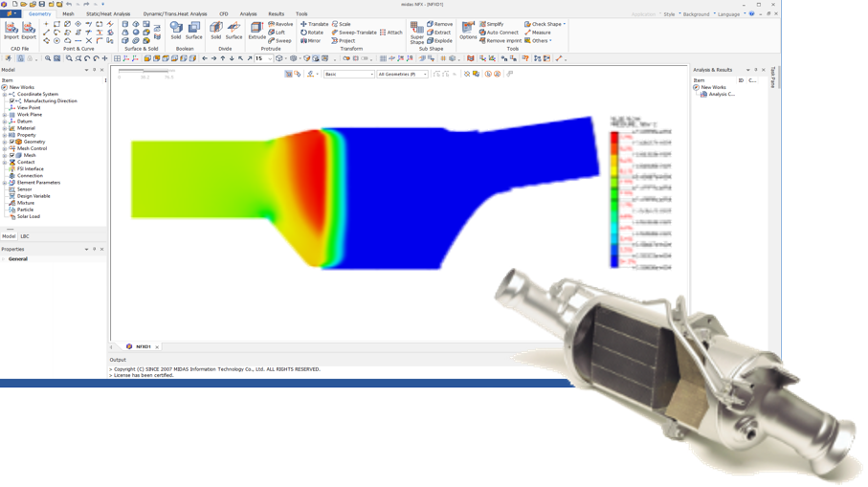Click the Sweep protrude tool
This screenshot has width=868, height=487.
(279, 41)
